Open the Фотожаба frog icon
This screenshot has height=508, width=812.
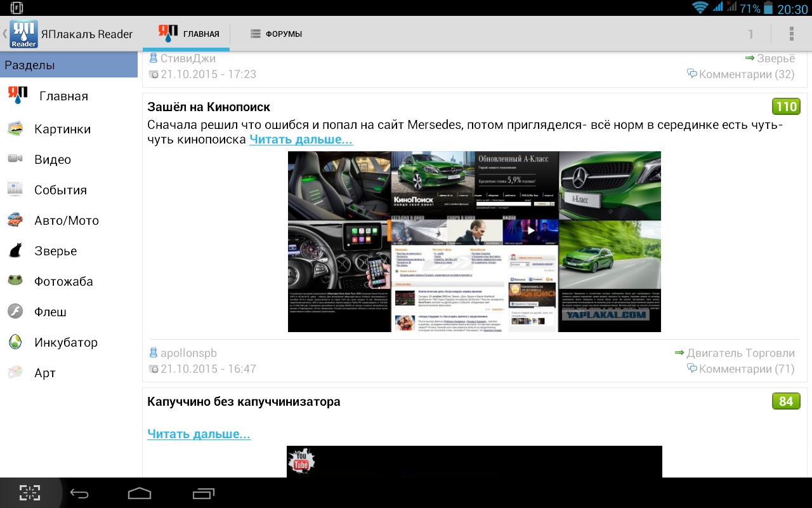[15, 281]
